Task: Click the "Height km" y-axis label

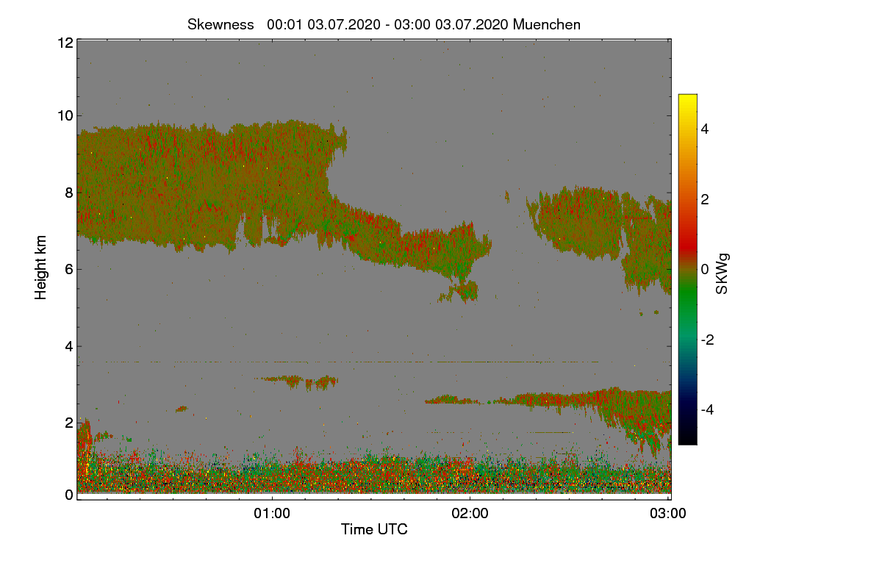Action: [x=41, y=268]
